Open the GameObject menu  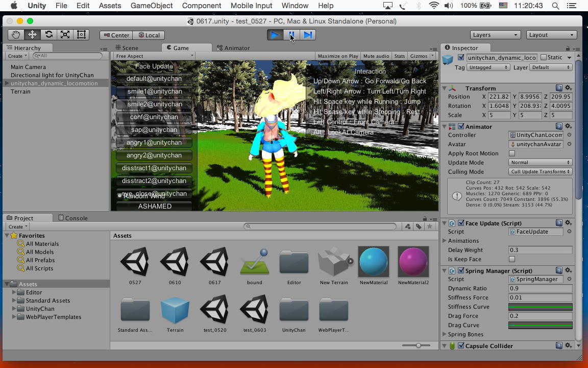[152, 6]
